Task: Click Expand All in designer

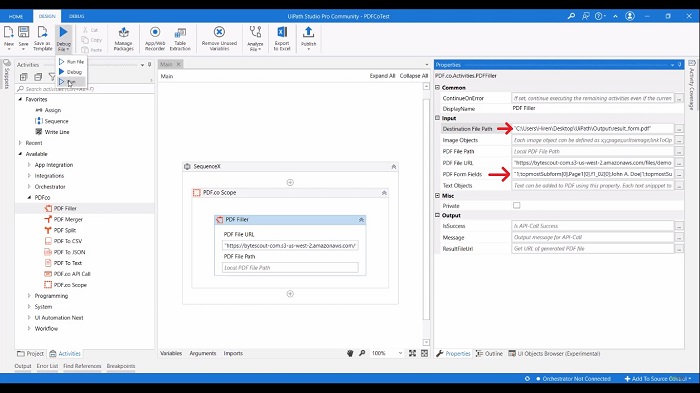Action: pos(382,76)
